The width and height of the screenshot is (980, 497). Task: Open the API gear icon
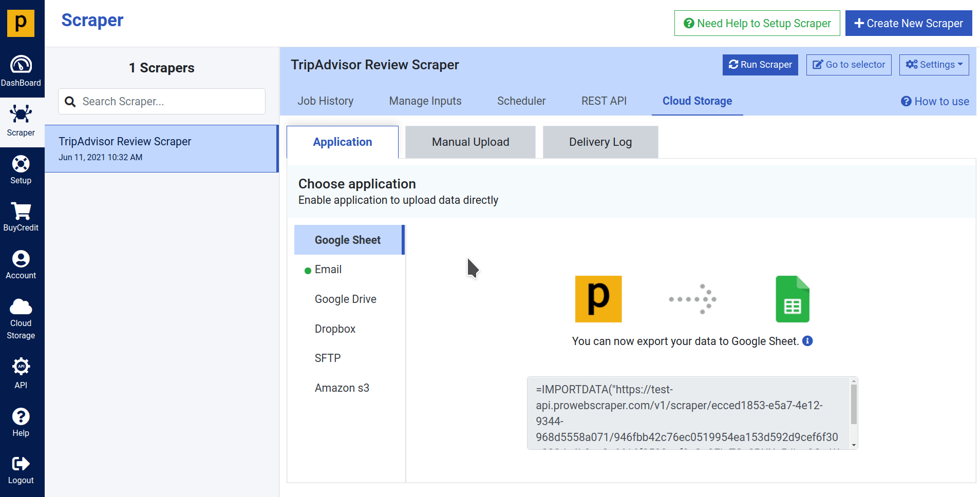coord(21,367)
